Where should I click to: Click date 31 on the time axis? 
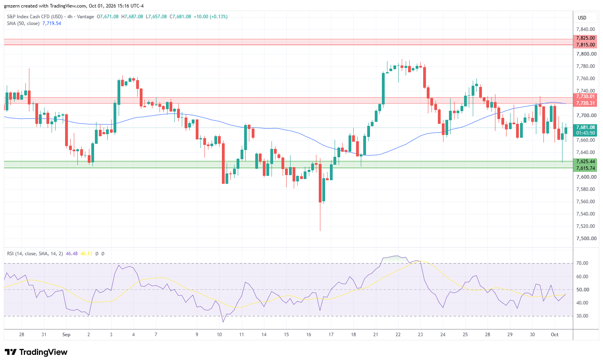click(44, 335)
